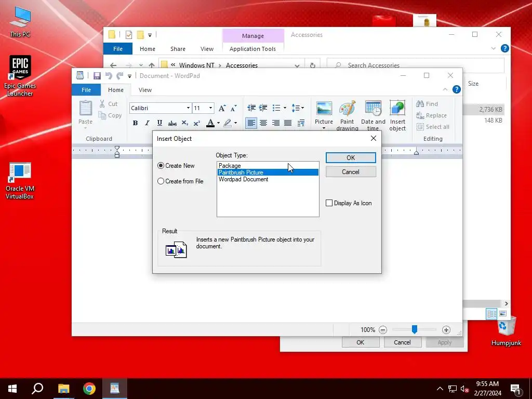Click the taskbar search magnifier
The image size is (532, 399).
pos(37,389)
